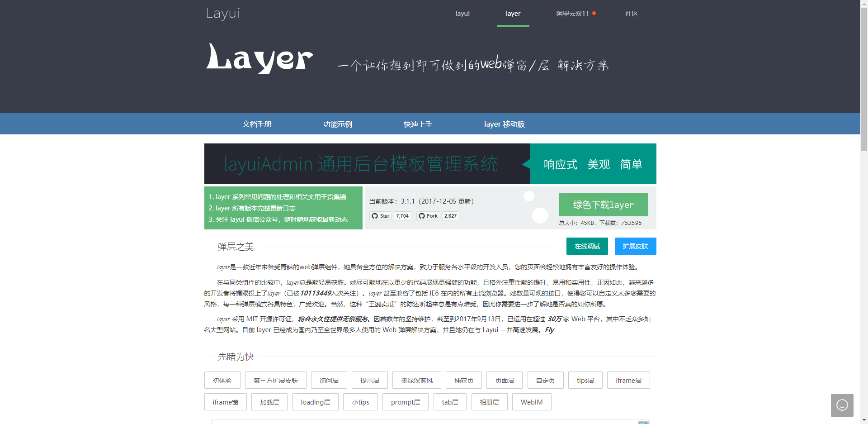
Task: Click the iframe窗 demo button
Action: coord(226,402)
